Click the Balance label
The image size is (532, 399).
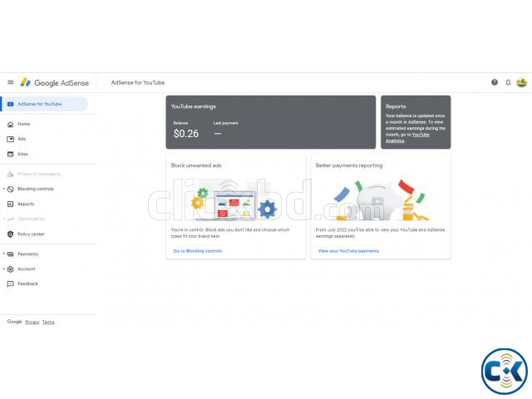(x=180, y=123)
